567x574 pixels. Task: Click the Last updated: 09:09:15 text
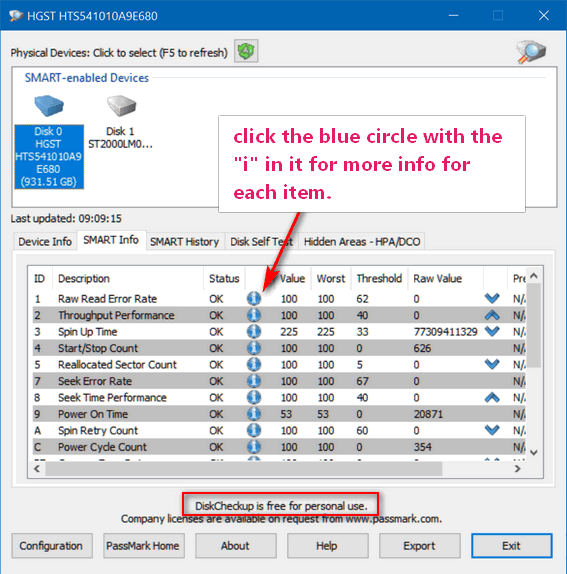coord(66,219)
